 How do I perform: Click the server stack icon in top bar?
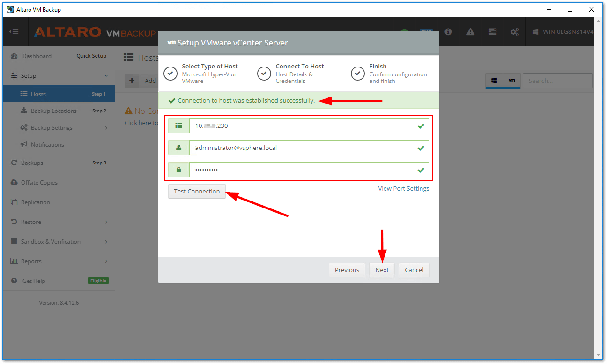(x=492, y=32)
